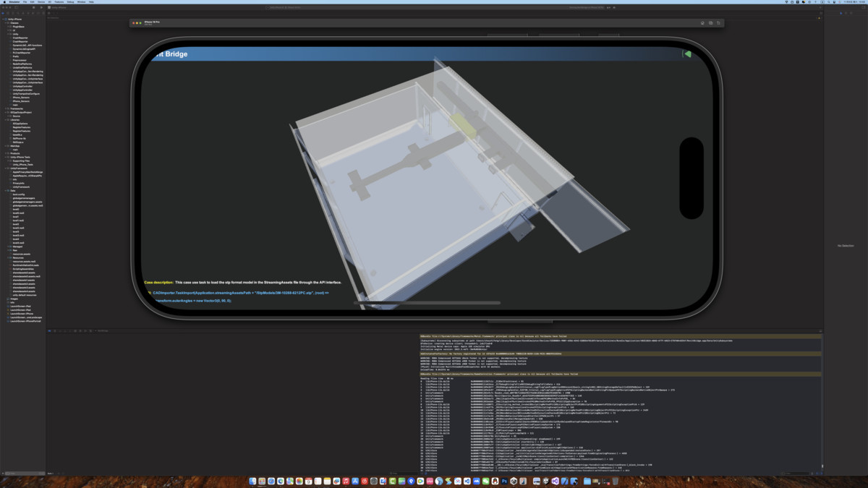Collapse the Data folder
Viewport: 868px width, 488px height.
coord(6,191)
